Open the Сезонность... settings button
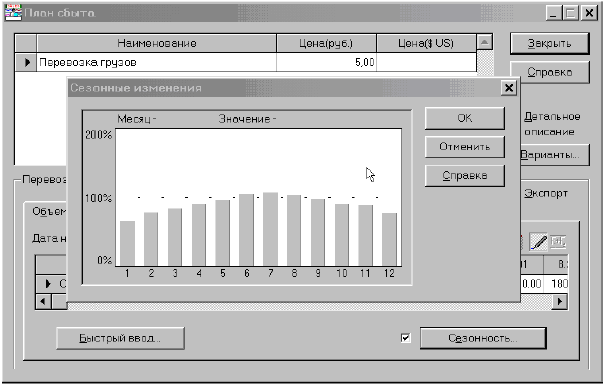Screen dimensions: 603x384 coord(483,338)
